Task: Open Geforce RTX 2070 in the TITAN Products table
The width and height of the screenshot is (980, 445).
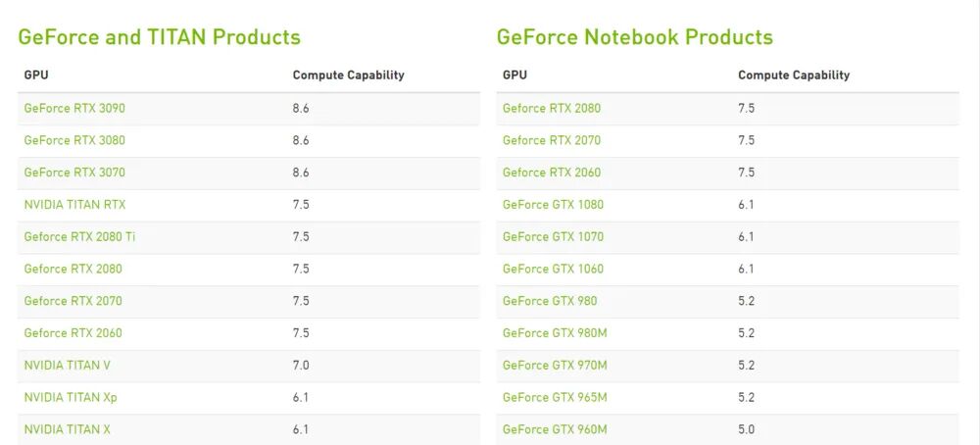Action: tap(73, 301)
